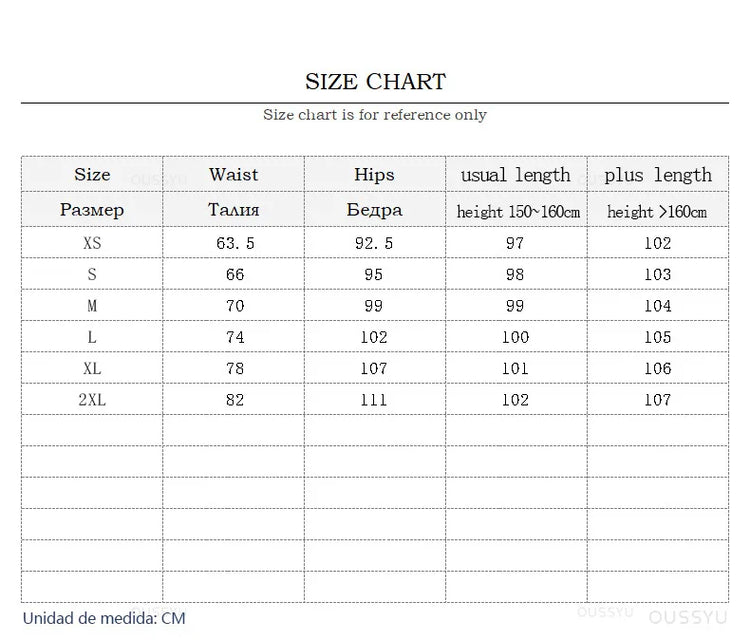
Task: Click the 'usual length' column header
Action: 515,175
